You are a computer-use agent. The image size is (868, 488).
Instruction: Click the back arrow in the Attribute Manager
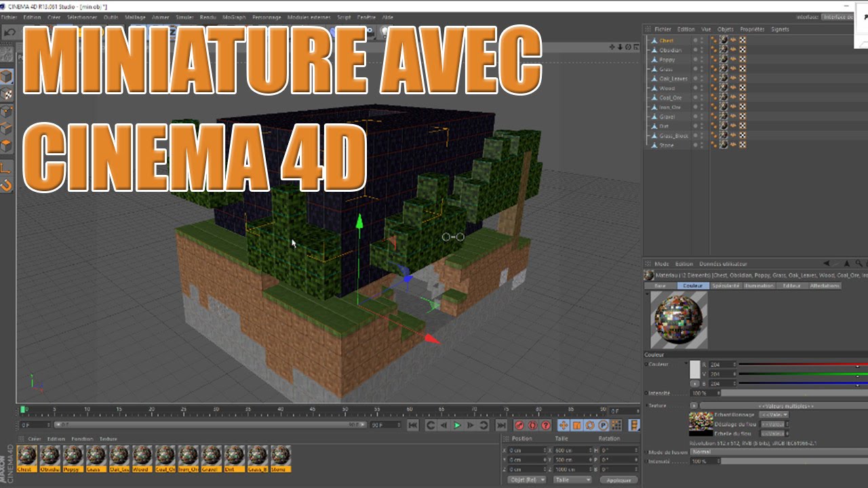click(x=827, y=264)
